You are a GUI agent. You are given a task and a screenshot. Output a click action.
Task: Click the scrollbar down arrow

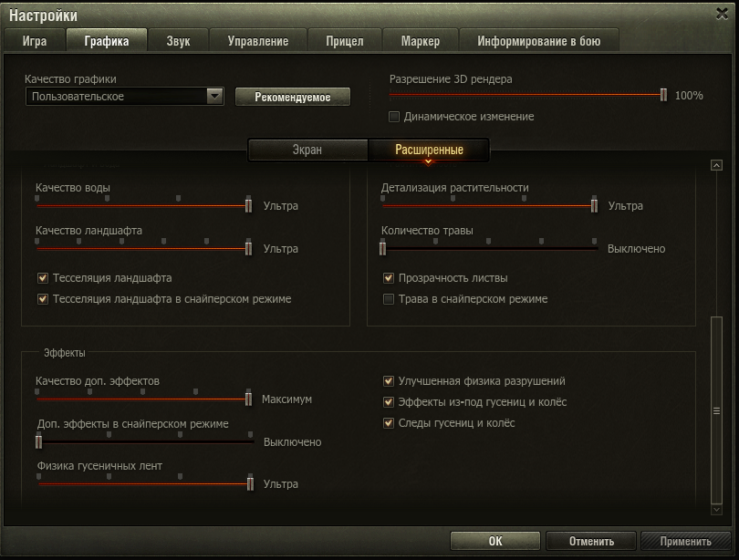pyautogui.click(x=716, y=510)
